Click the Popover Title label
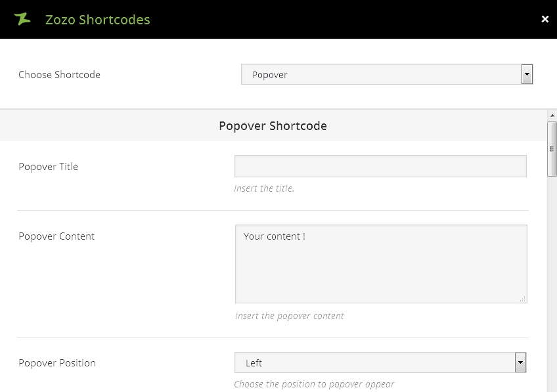 point(49,167)
